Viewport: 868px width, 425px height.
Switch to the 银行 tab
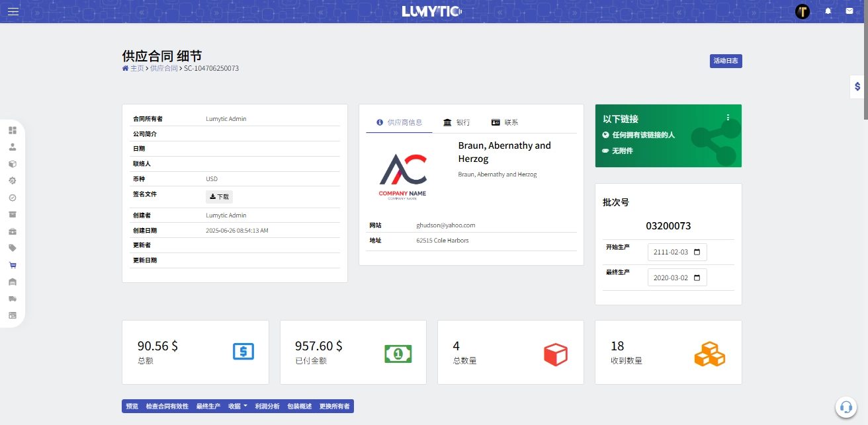tap(456, 122)
